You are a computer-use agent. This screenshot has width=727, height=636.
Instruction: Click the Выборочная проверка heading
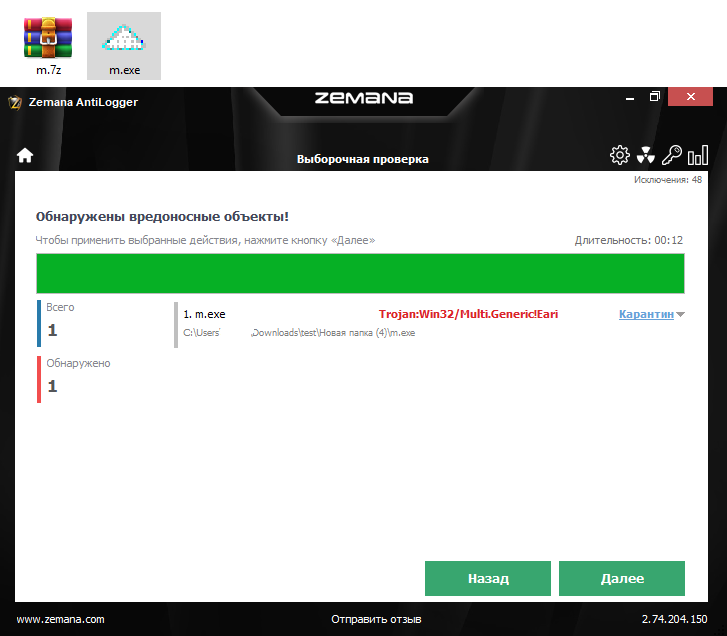tap(363, 159)
